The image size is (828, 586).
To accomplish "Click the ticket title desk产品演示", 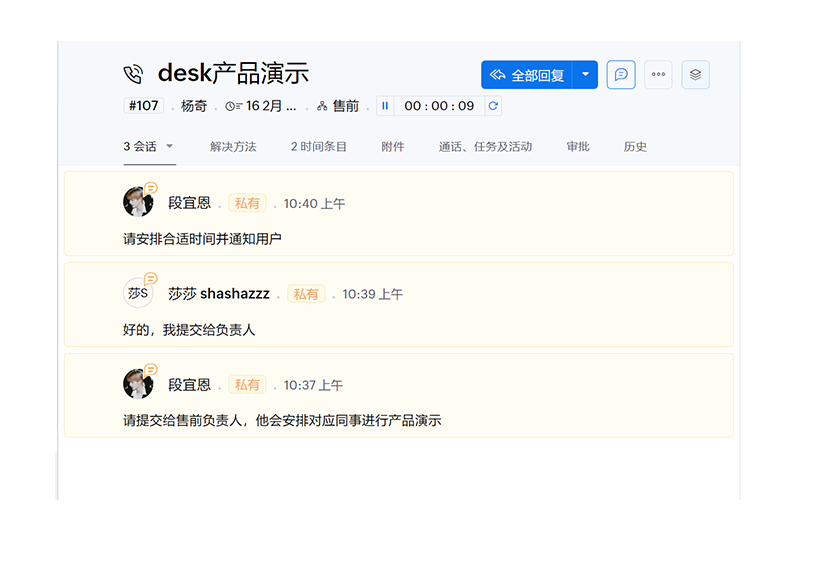I will pyautogui.click(x=233, y=73).
